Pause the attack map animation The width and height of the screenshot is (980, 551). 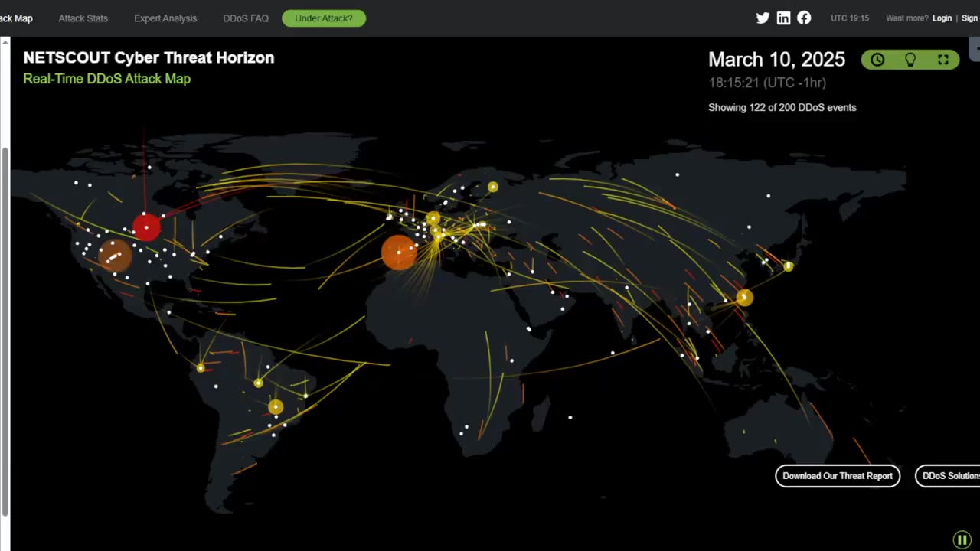click(962, 540)
